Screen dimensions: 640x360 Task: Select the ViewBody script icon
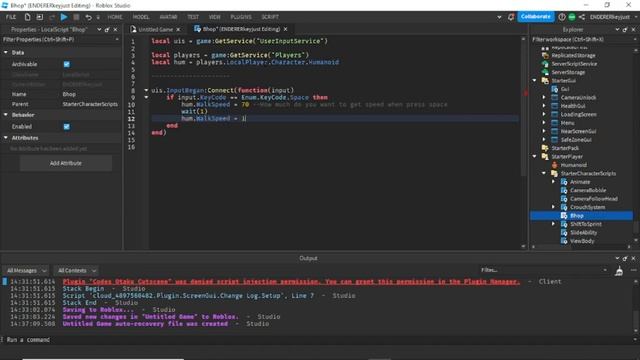coord(564,241)
